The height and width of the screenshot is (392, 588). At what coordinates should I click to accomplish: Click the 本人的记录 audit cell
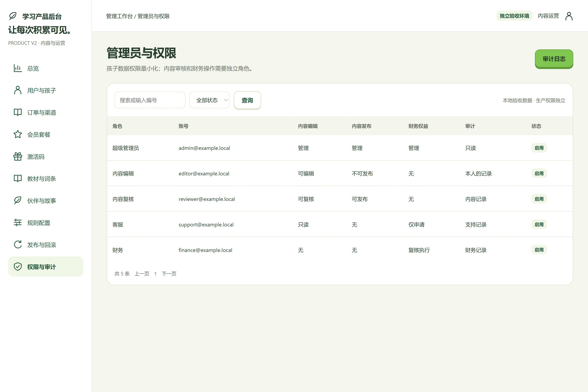pos(478,174)
